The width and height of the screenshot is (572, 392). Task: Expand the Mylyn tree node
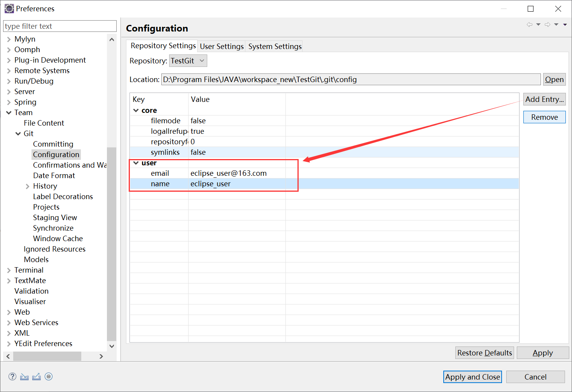point(9,39)
